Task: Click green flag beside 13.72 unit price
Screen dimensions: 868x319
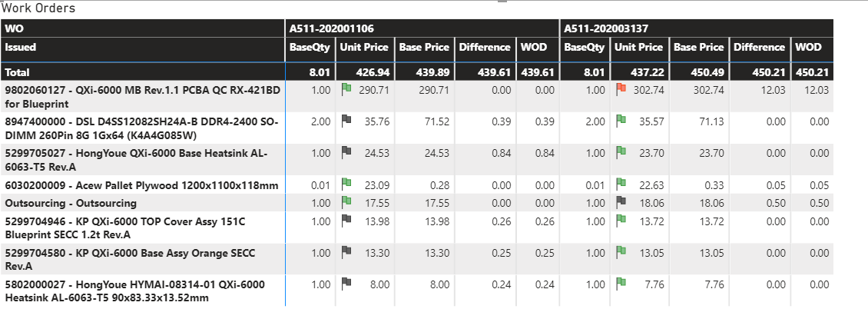Action: pos(621,220)
